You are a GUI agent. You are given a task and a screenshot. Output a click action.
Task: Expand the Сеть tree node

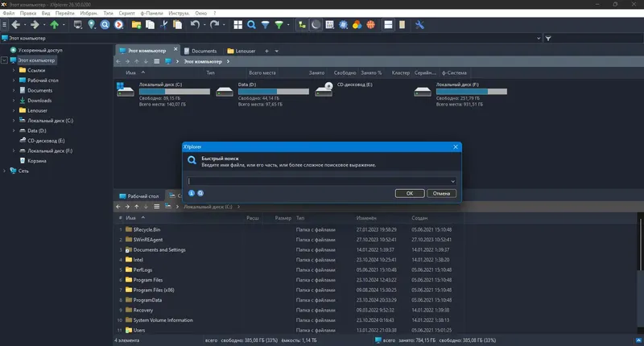5,171
